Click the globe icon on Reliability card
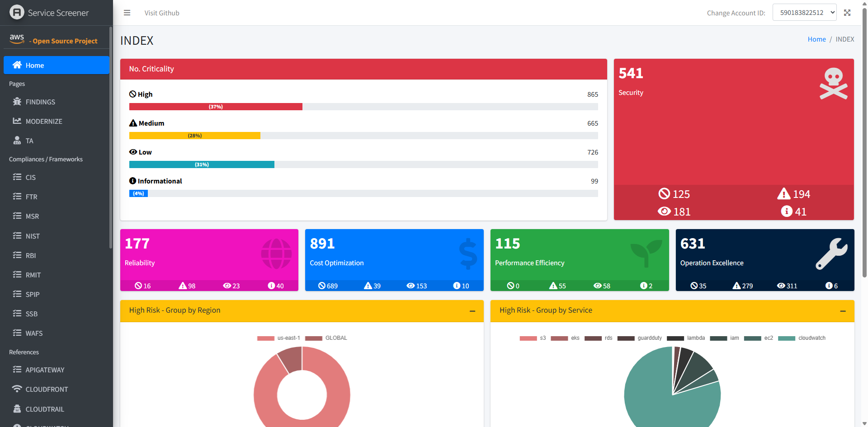 (x=276, y=253)
